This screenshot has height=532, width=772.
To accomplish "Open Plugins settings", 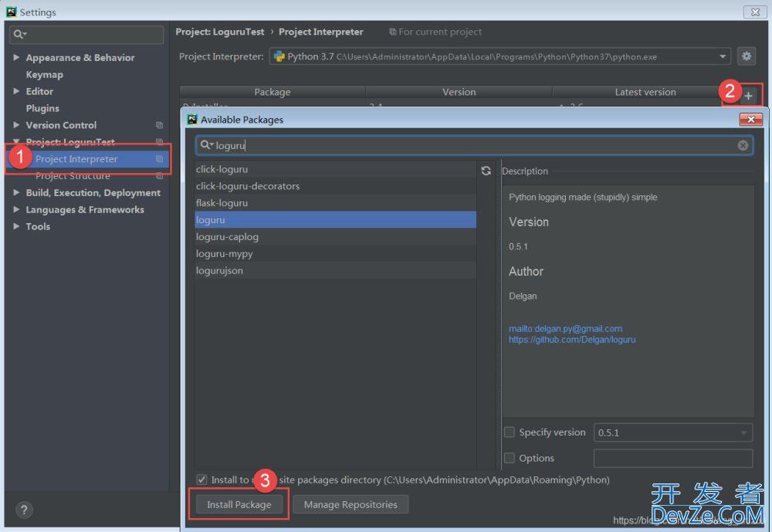I will (x=42, y=108).
